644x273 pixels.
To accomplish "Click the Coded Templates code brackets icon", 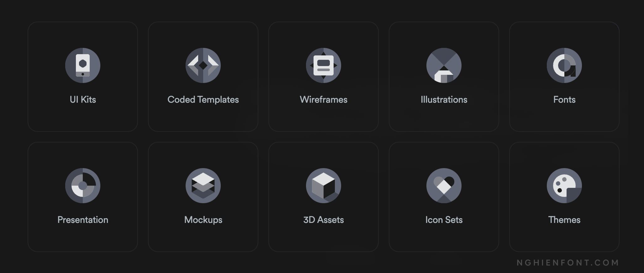I will click(203, 65).
